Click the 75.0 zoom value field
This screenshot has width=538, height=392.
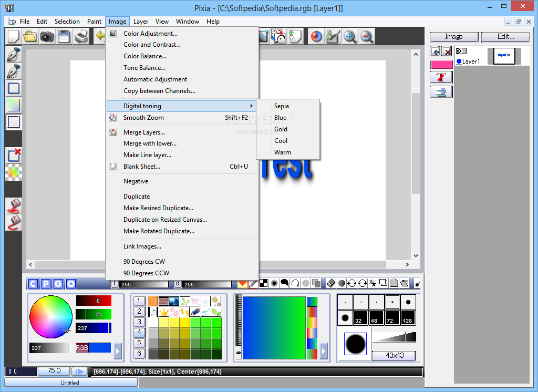[x=54, y=371]
